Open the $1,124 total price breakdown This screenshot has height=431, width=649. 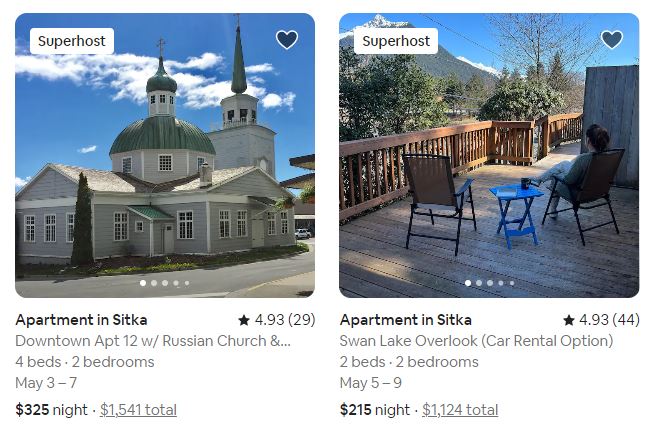[x=460, y=409]
